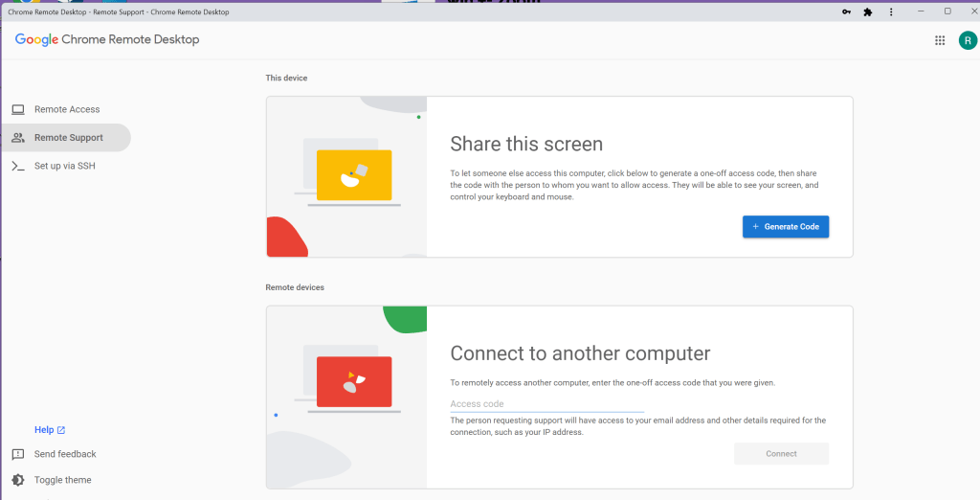Click the Connect button

tap(781, 454)
